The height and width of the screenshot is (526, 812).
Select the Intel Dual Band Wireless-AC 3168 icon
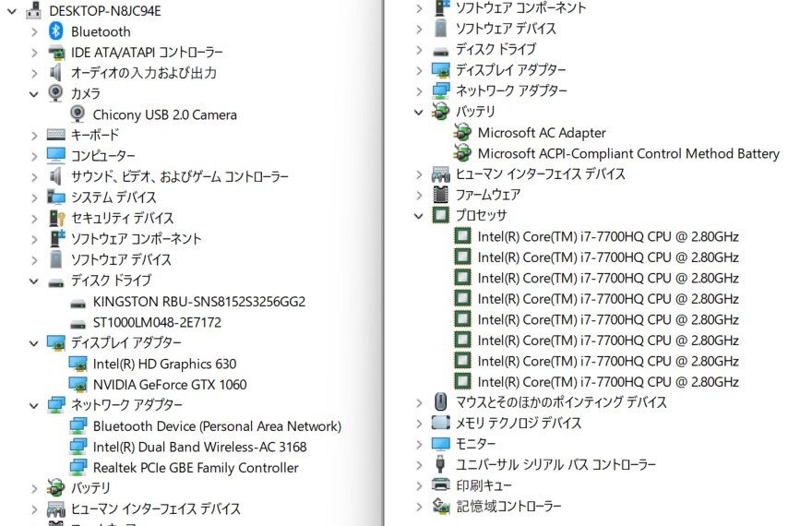[78, 447]
